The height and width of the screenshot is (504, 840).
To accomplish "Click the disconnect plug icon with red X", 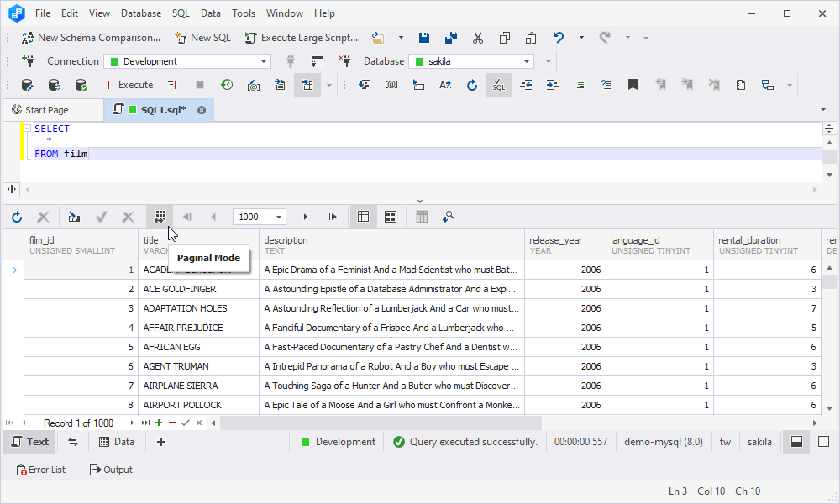I will tap(344, 61).
